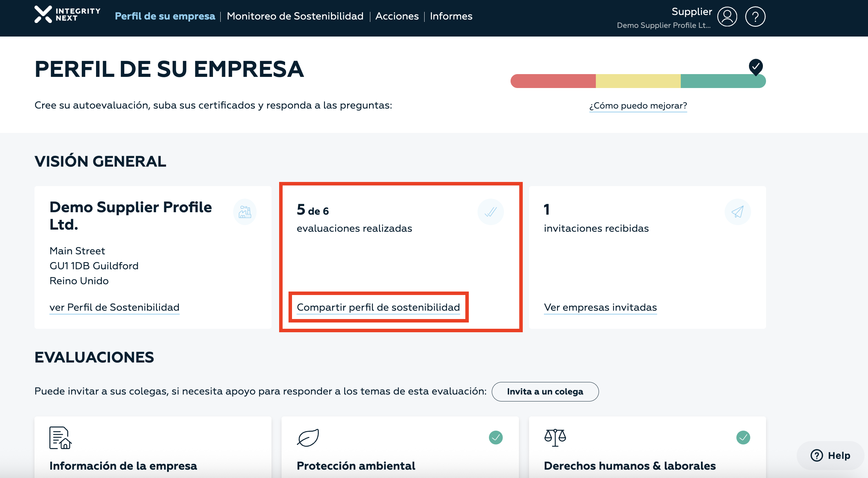Open the Informes menu item
Screen dimensions: 868x478
click(451, 16)
